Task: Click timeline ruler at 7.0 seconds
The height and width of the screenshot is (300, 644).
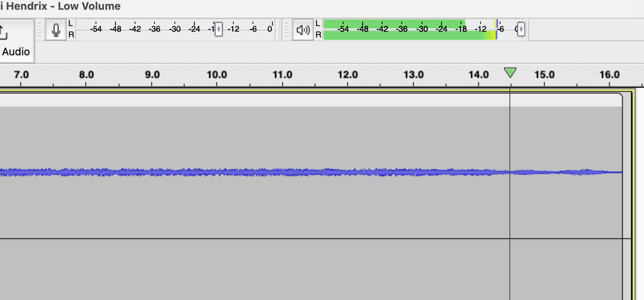Action: click(x=21, y=75)
